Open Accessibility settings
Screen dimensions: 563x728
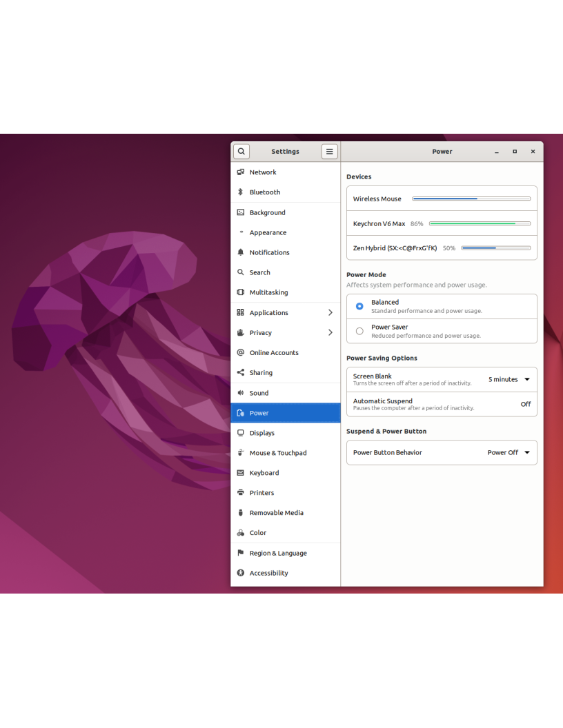(x=285, y=573)
